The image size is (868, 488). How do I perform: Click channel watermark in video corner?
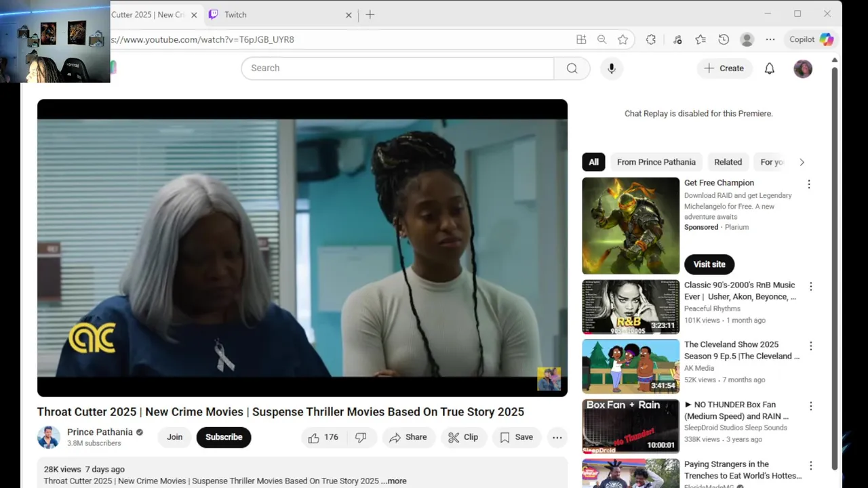(x=549, y=379)
